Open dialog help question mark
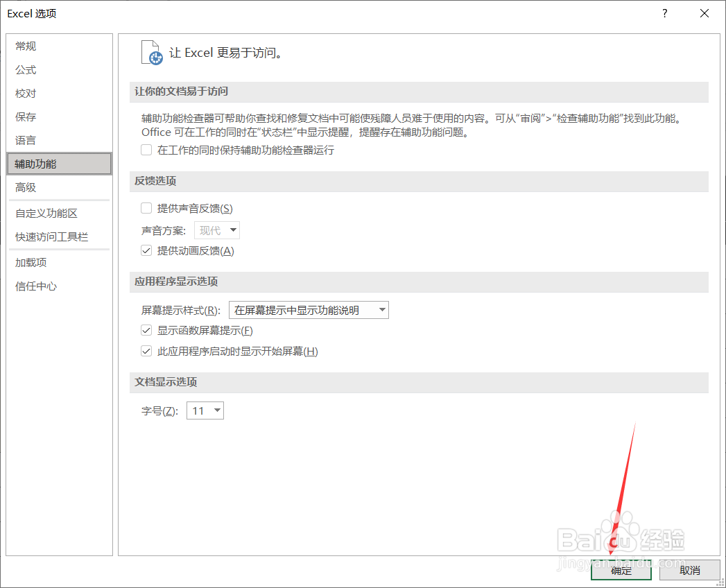 (665, 13)
